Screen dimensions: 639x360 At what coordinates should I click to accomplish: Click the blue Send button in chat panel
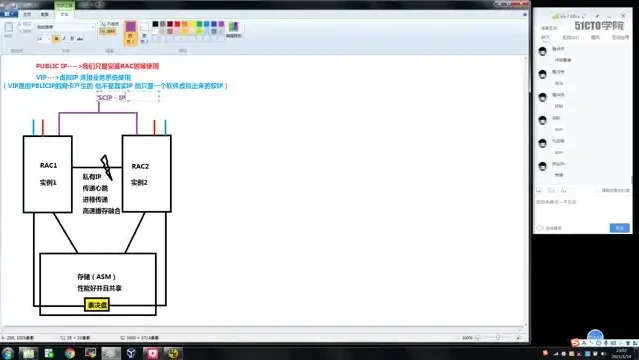tap(619, 228)
